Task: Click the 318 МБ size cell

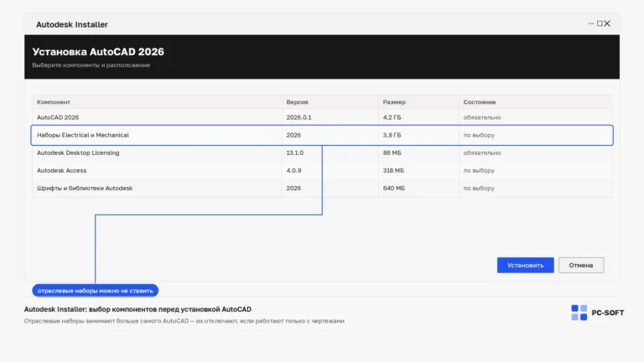Action: click(x=393, y=170)
